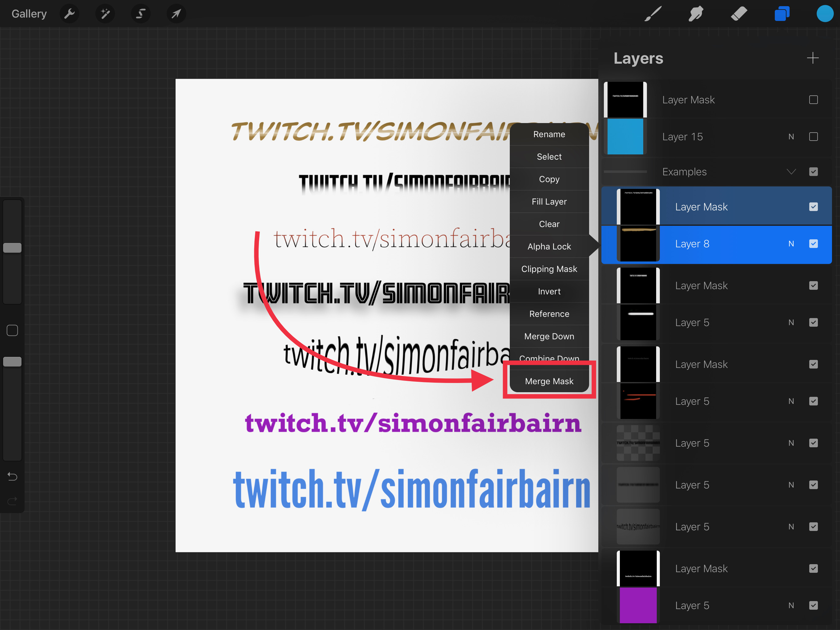
Task: Show Layer 15 via its checkbox
Action: coord(813,136)
